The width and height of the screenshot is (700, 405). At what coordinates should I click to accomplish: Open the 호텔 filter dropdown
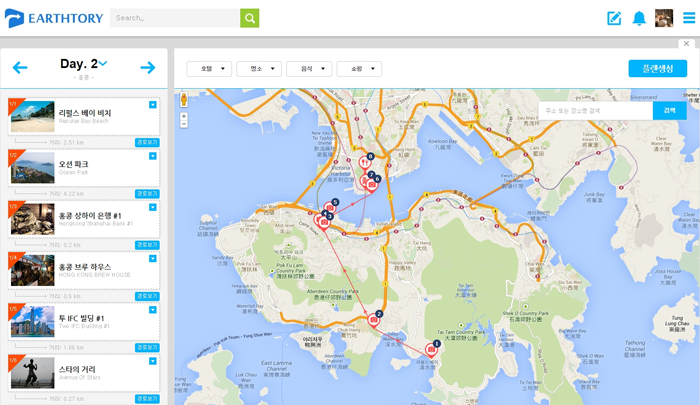pos(209,69)
